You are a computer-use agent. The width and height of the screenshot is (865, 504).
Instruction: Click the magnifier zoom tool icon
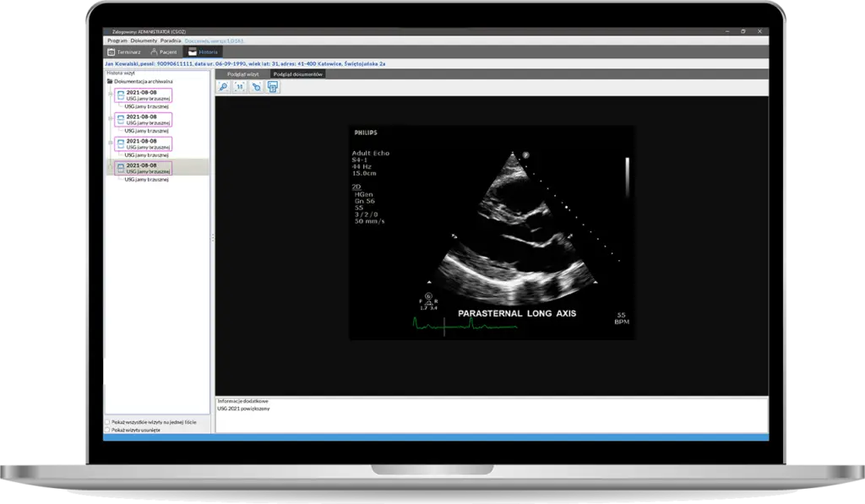(223, 87)
